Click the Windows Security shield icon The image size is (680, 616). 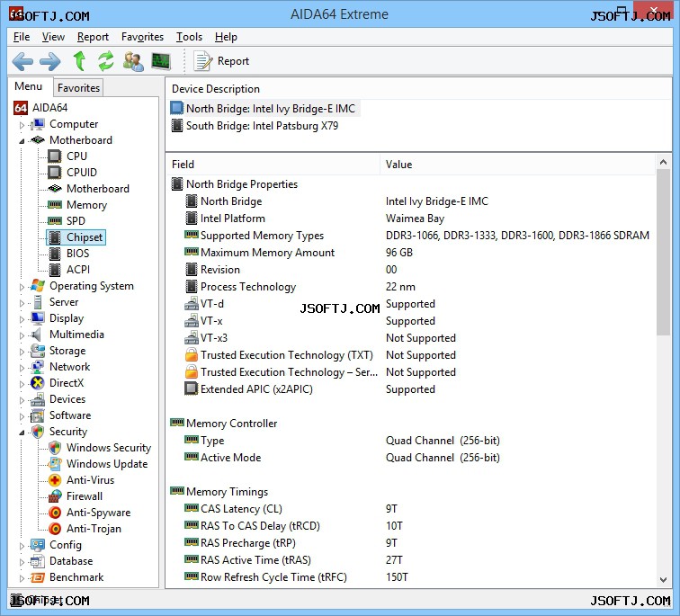pyautogui.click(x=55, y=447)
